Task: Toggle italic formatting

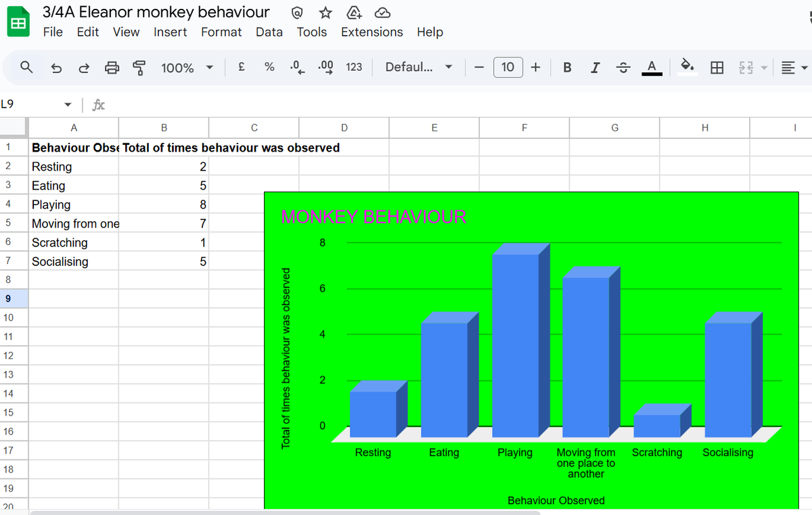Action: pos(595,67)
